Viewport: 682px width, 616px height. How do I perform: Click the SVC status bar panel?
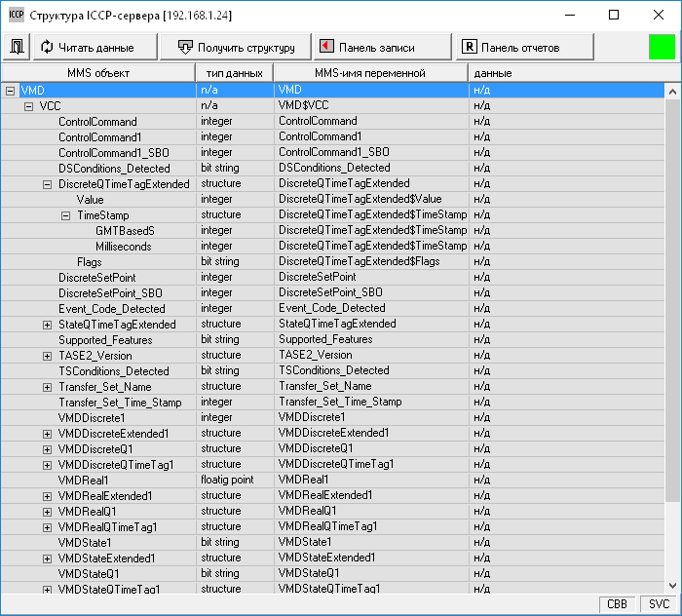[x=660, y=604]
